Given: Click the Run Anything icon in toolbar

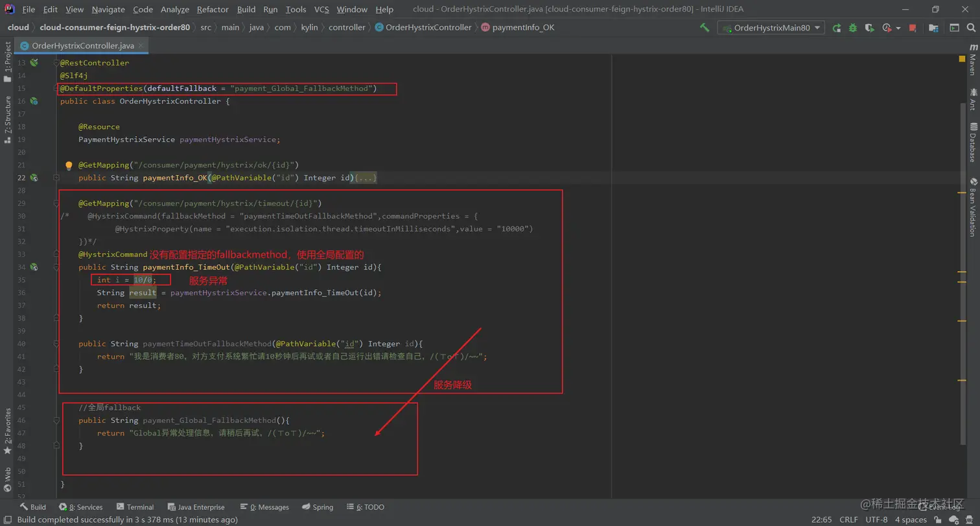Looking at the screenshot, I should tap(955, 28).
